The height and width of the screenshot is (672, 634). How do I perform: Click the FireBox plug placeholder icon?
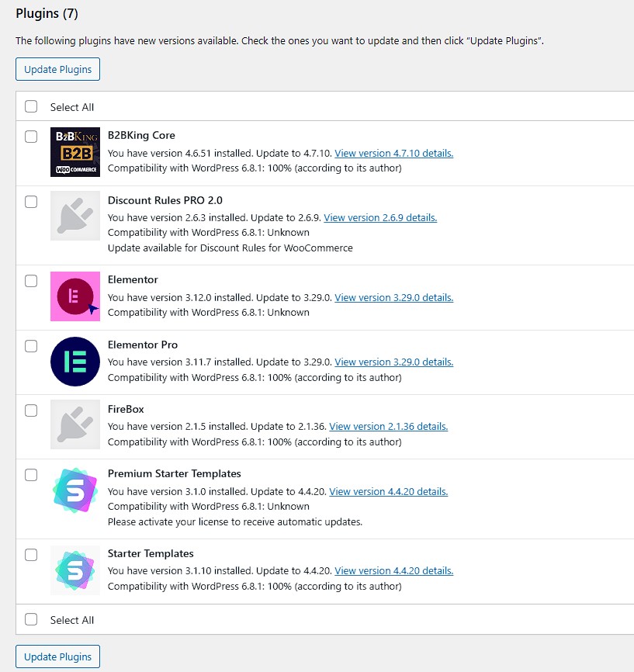click(x=75, y=424)
